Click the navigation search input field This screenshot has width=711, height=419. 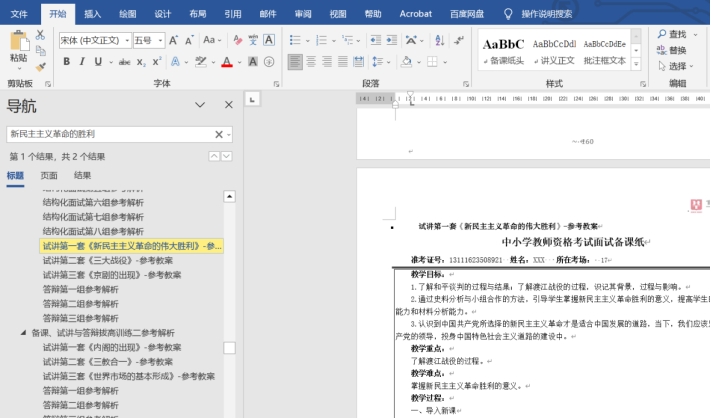point(108,134)
